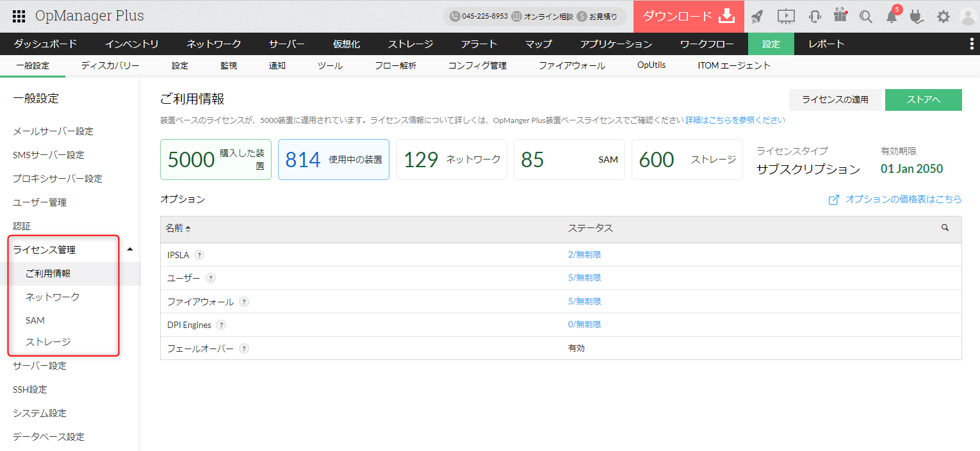This screenshot has width=980, height=451.
Task: Click the gear settings icon in header
Action: (943, 17)
